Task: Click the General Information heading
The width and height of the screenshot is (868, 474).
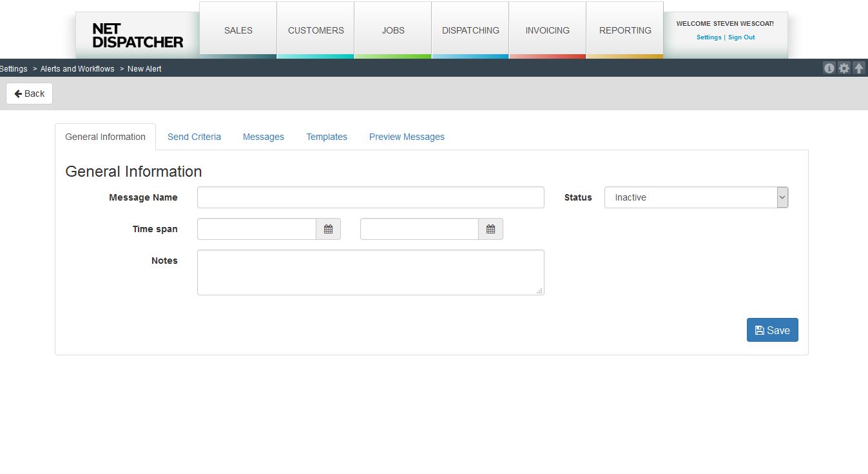Action: (x=133, y=172)
